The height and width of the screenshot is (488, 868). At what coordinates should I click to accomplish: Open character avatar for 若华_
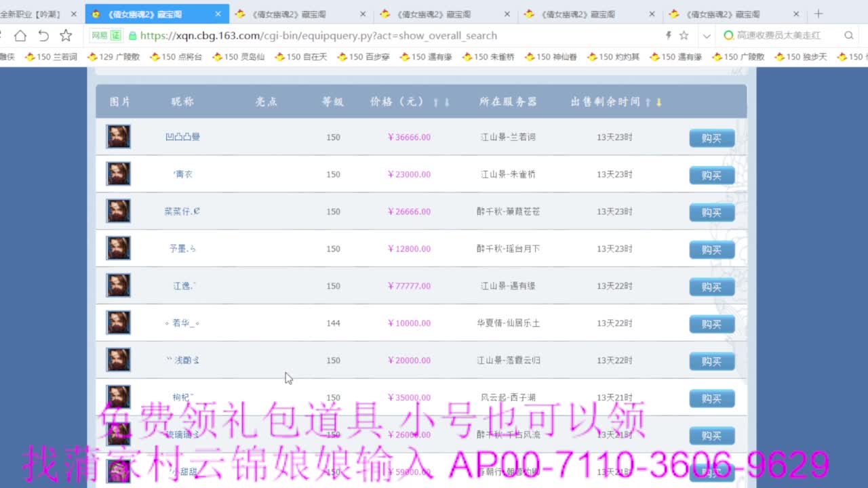[118, 323]
